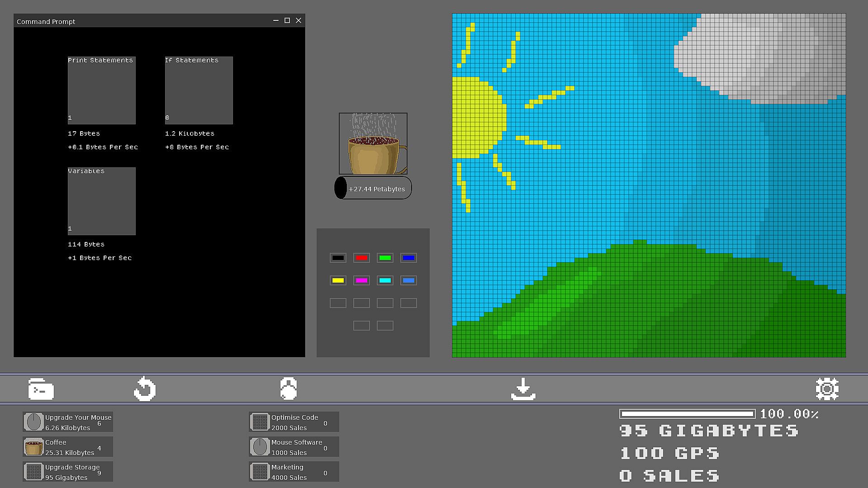Screen dimensions: 868x488
Task: Click the Print Statements box
Action: (102, 90)
